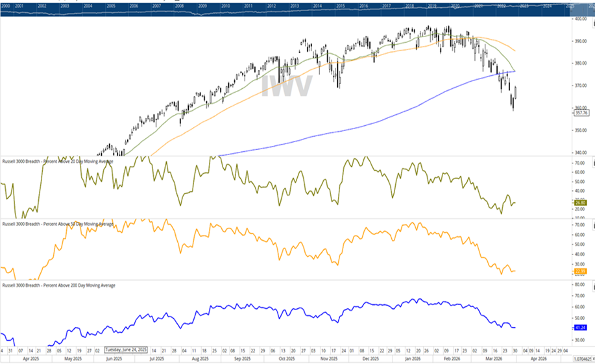Viewport: 595px width, 364px height.
Task: Click the Tuesday, June 24, 2025 date box
Action: [x=126, y=350]
